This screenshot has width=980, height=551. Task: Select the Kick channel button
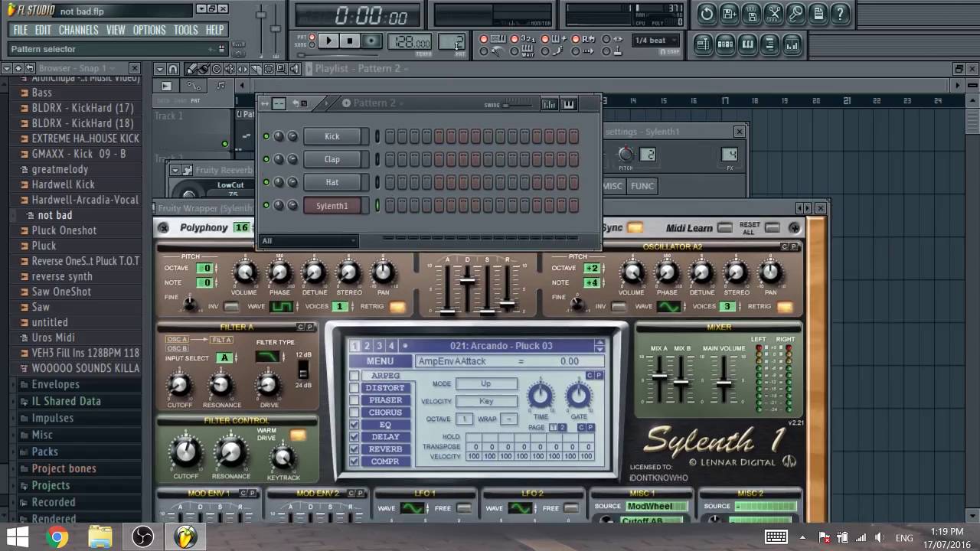pos(332,136)
